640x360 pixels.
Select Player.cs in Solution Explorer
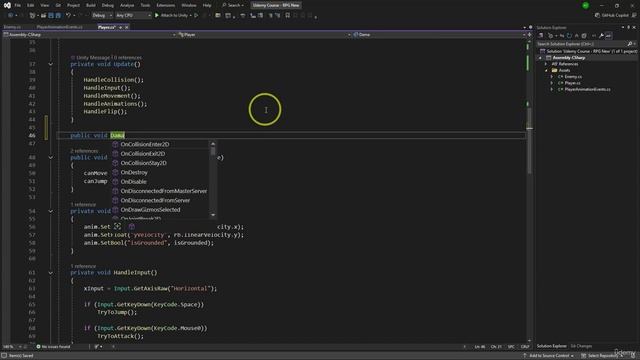572,83
